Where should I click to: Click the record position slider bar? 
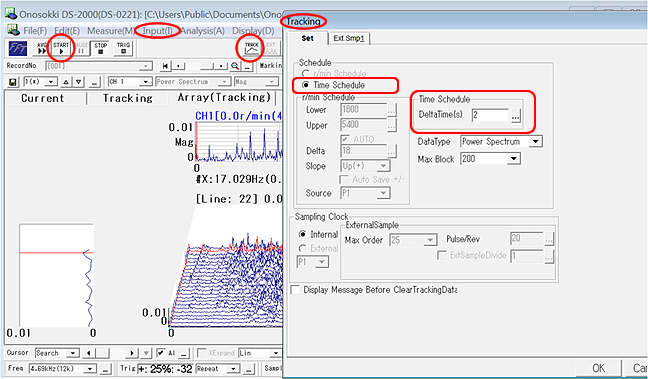coord(200,66)
